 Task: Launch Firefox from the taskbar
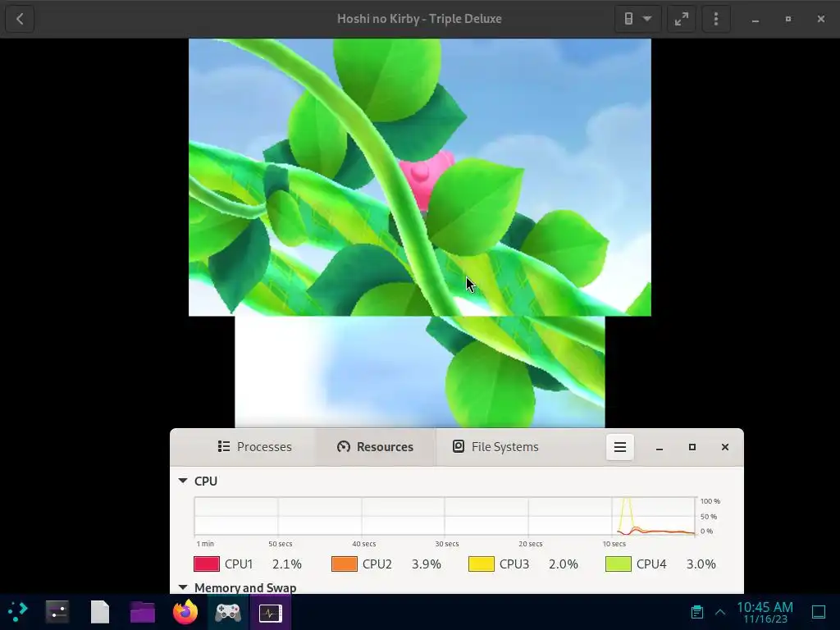(x=185, y=612)
